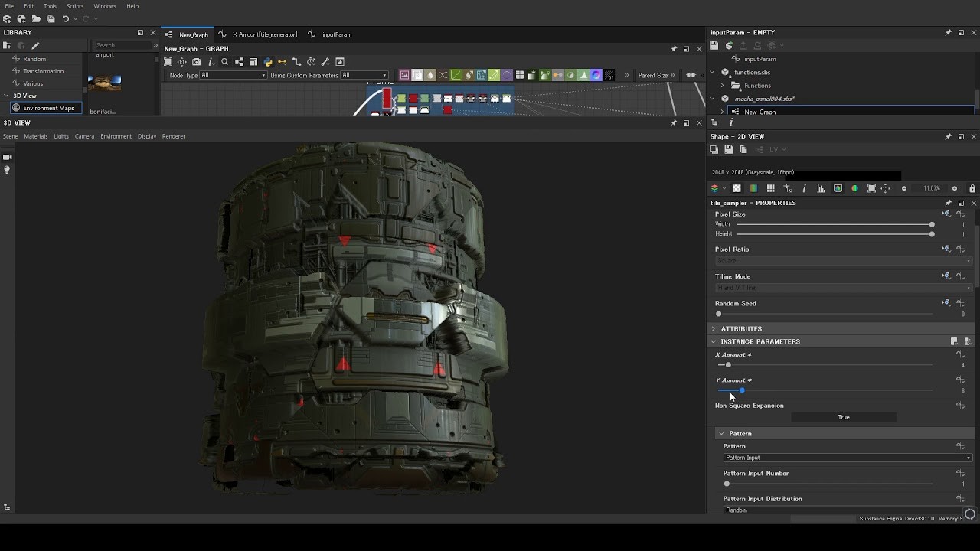The height and width of the screenshot is (551, 980).
Task: Open the Pattern Input dropdown
Action: click(848, 458)
